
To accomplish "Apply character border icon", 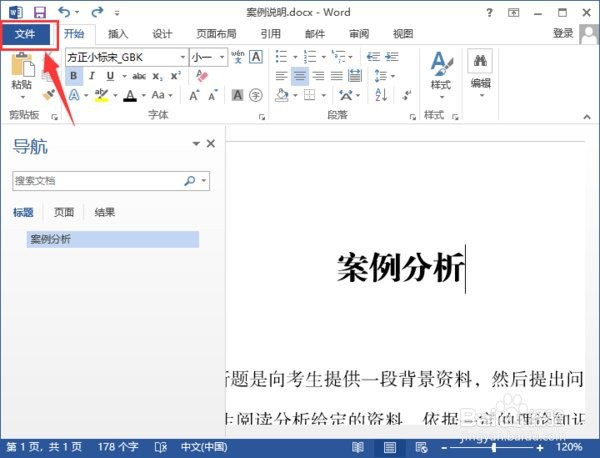I will 256,57.
